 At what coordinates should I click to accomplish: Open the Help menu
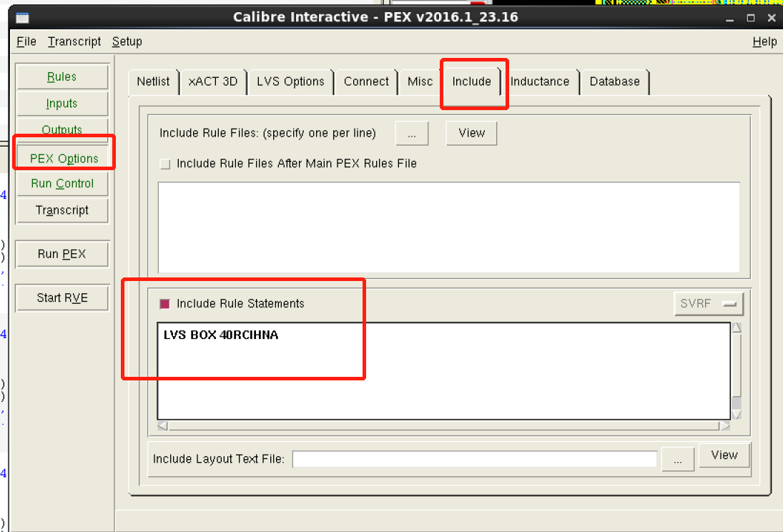(x=764, y=41)
